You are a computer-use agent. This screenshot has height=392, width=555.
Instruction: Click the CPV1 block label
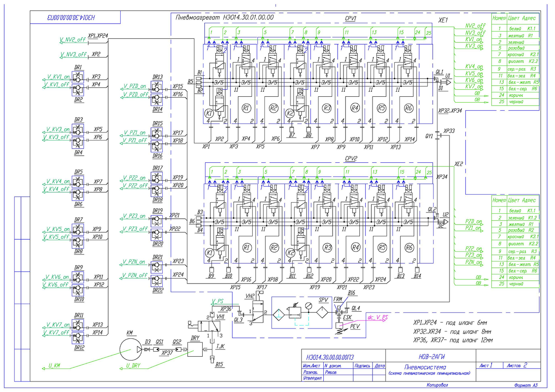[351, 19]
